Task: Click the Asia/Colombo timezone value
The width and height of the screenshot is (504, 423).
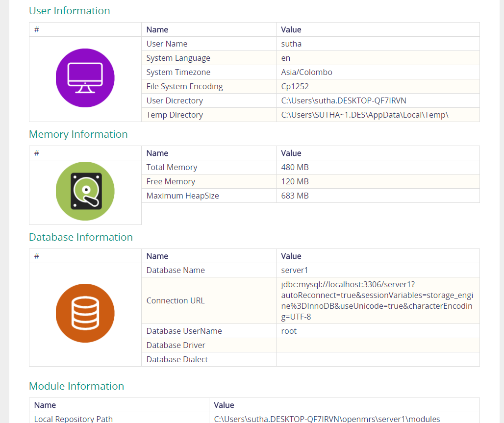Action: pyautogui.click(x=306, y=73)
